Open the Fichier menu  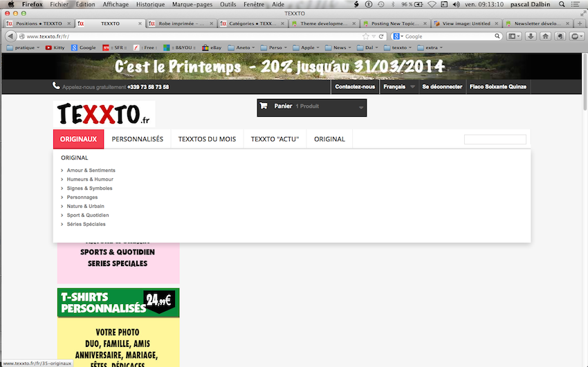click(x=59, y=5)
